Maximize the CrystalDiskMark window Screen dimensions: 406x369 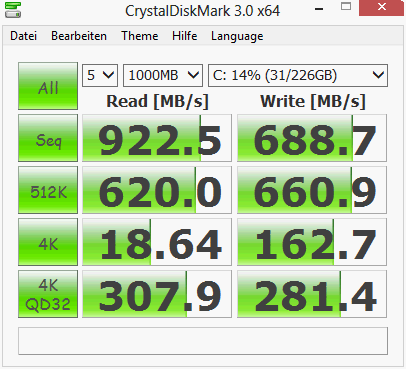346,7
